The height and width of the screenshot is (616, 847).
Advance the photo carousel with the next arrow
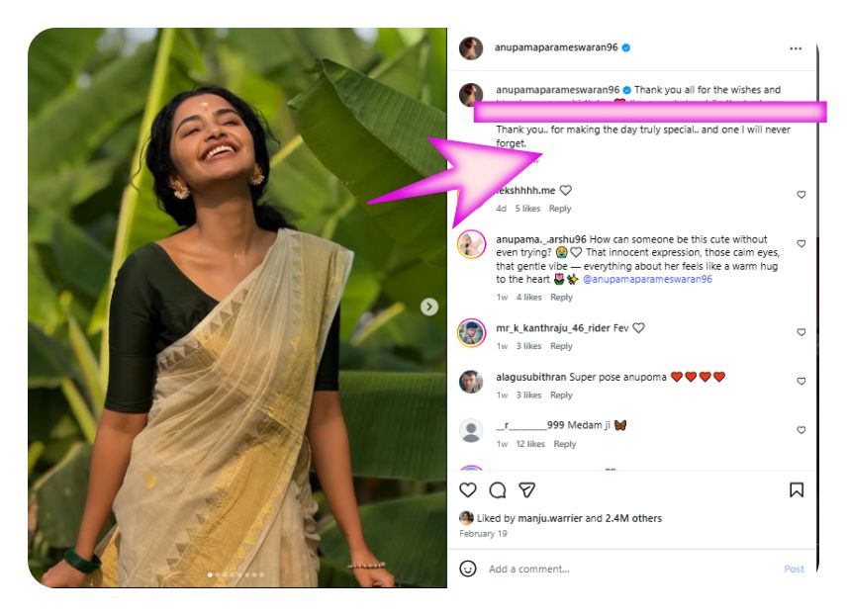point(428,307)
